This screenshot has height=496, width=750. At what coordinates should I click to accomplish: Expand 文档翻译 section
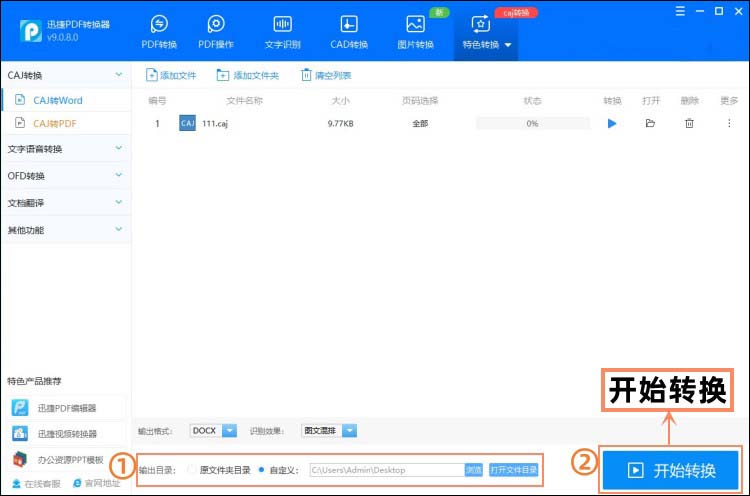65,203
